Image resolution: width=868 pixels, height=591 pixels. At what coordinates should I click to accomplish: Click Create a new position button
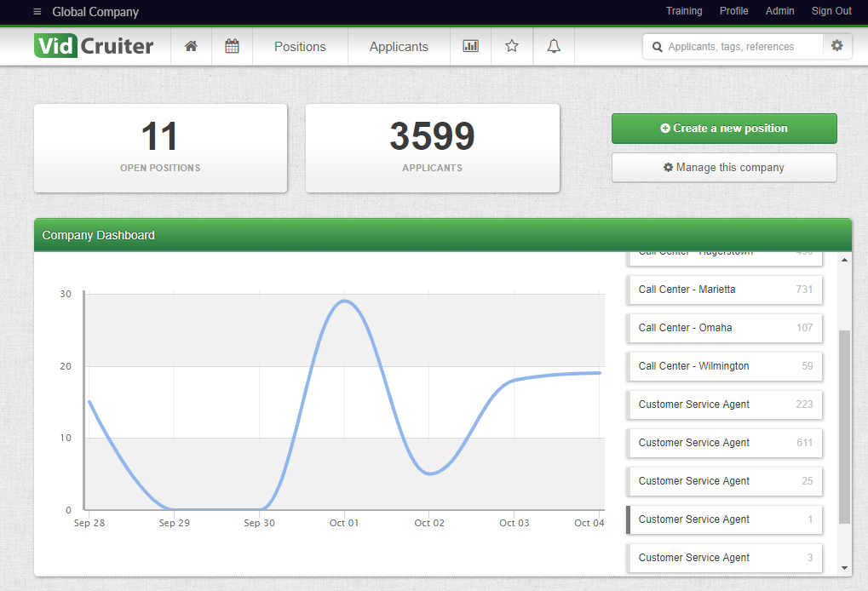(724, 129)
